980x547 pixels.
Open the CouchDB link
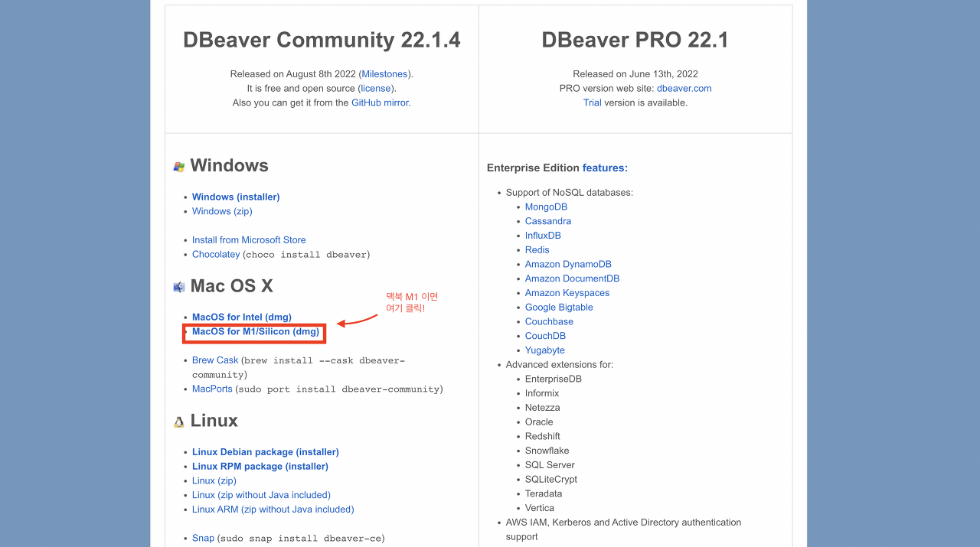pyautogui.click(x=545, y=336)
